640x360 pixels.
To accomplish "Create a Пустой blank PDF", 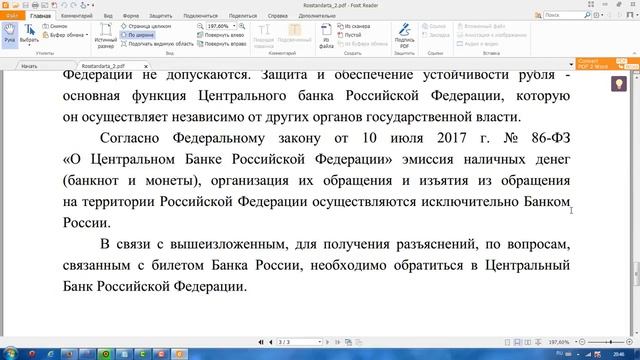I will point(349,35).
